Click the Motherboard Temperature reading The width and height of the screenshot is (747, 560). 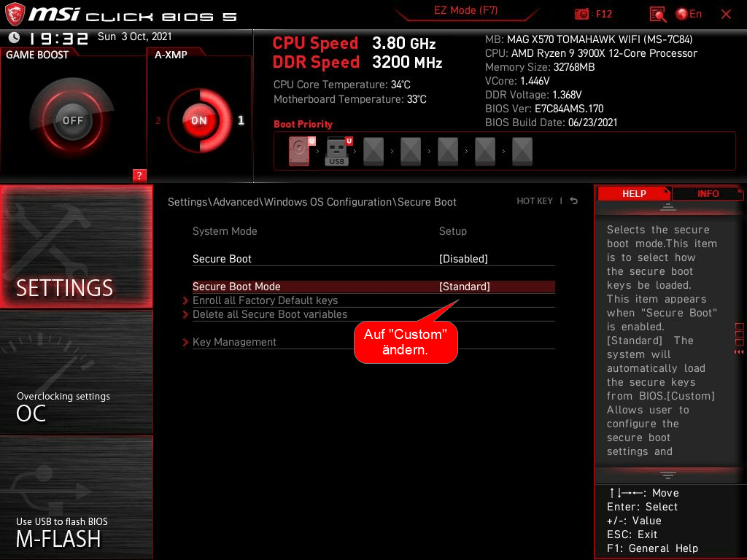pyautogui.click(x=350, y=99)
